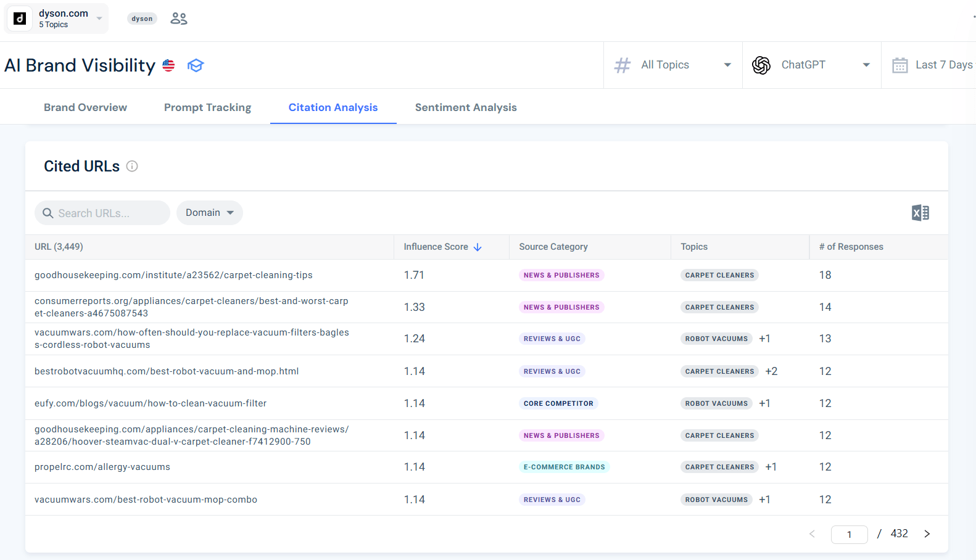The height and width of the screenshot is (560, 976).
Task: Open vacuumwars best-robot-vacuum-mop-combo URL
Action: (146, 500)
